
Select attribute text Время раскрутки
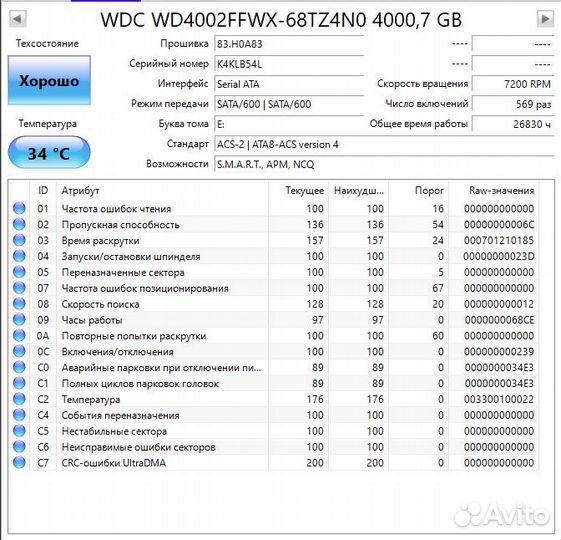[x=101, y=241]
